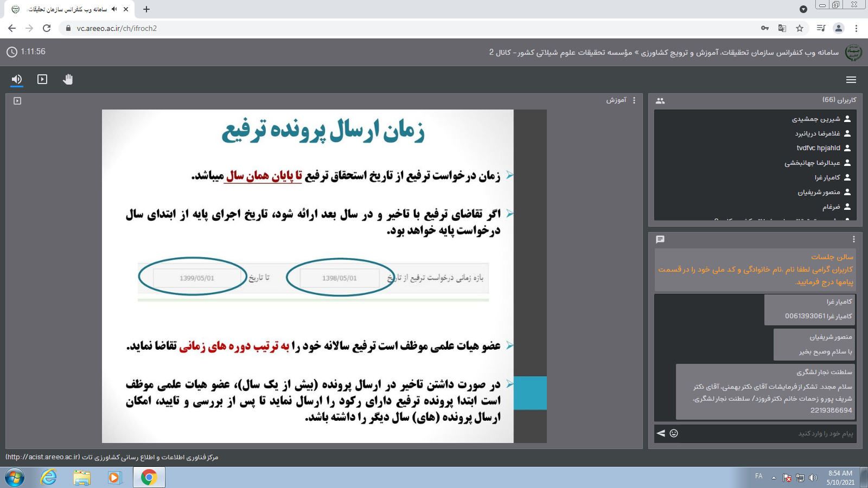Open Internet Explorer from taskbar
The height and width of the screenshot is (488, 868).
49,477
